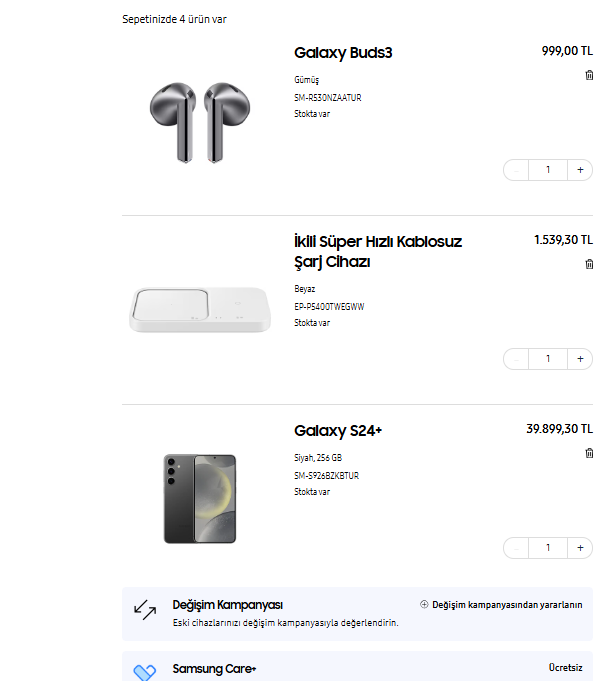Increase Galaxy S24+ quantity with plus

[x=581, y=548]
